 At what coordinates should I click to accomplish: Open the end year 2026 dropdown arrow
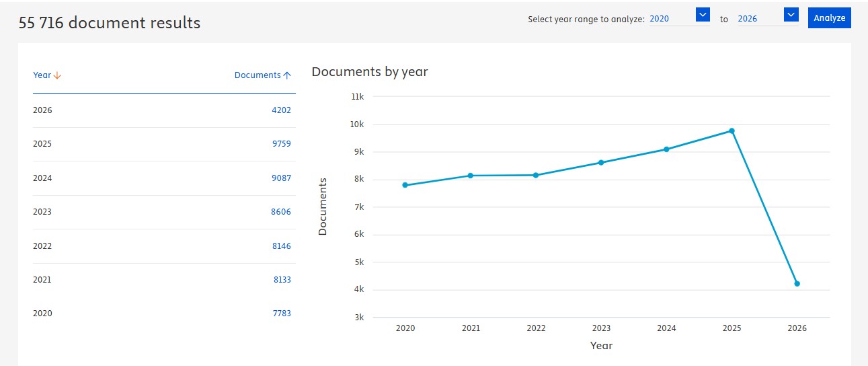coord(791,14)
